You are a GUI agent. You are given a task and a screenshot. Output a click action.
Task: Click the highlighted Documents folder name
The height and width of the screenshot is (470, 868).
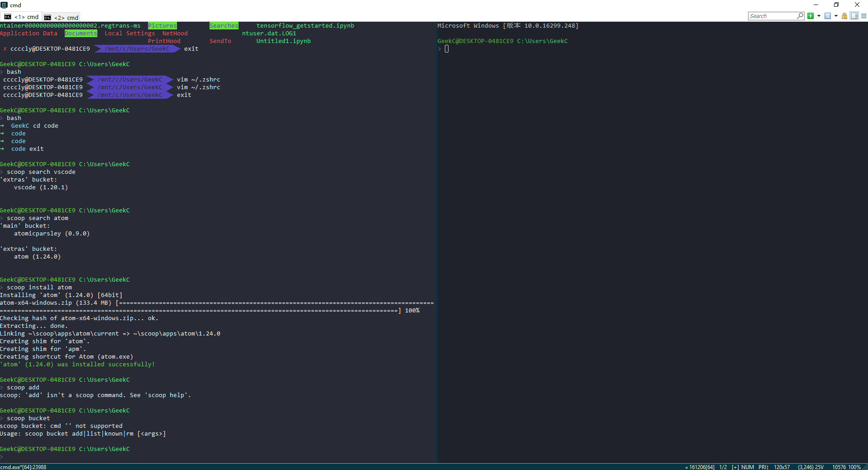81,34
